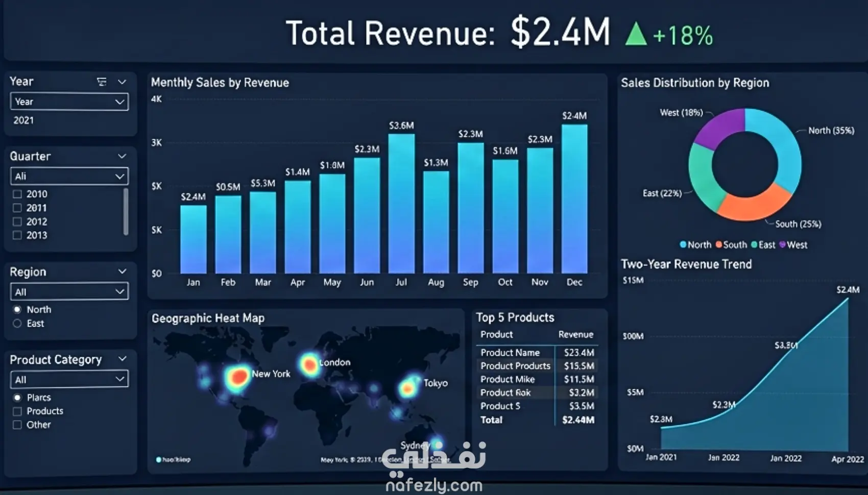This screenshot has height=495, width=868.
Task: Click the Jan bar in monthly sales chart
Action: (x=194, y=239)
